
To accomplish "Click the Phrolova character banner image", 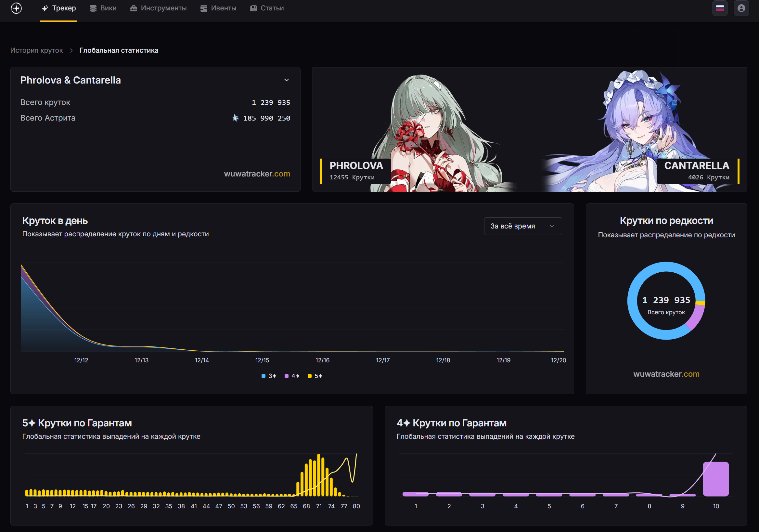I will click(x=430, y=132).
